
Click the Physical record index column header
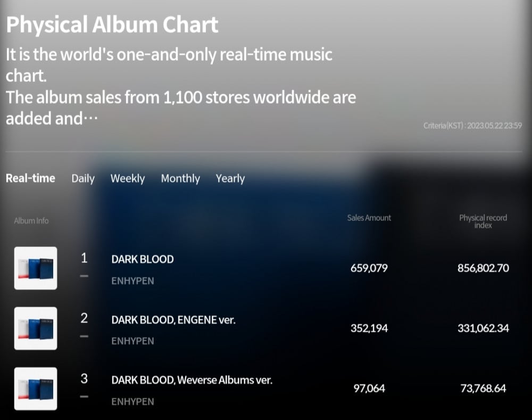pyautogui.click(x=483, y=221)
